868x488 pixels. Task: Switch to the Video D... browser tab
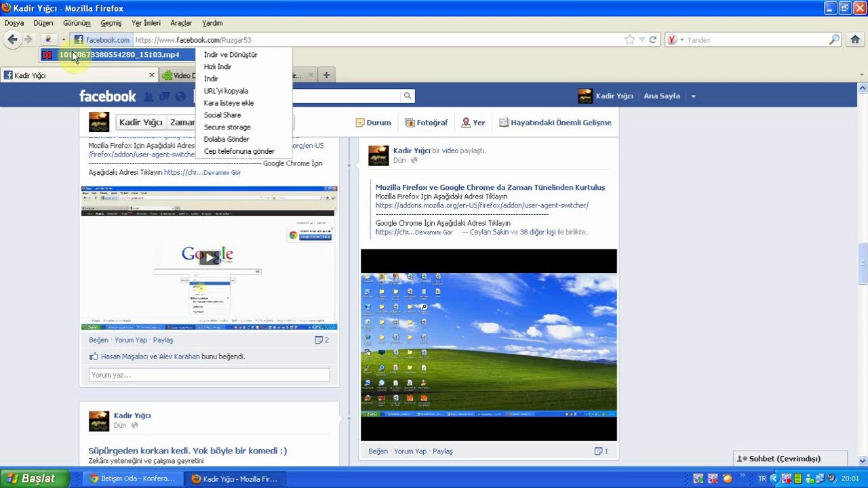pyautogui.click(x=178, y=75)
